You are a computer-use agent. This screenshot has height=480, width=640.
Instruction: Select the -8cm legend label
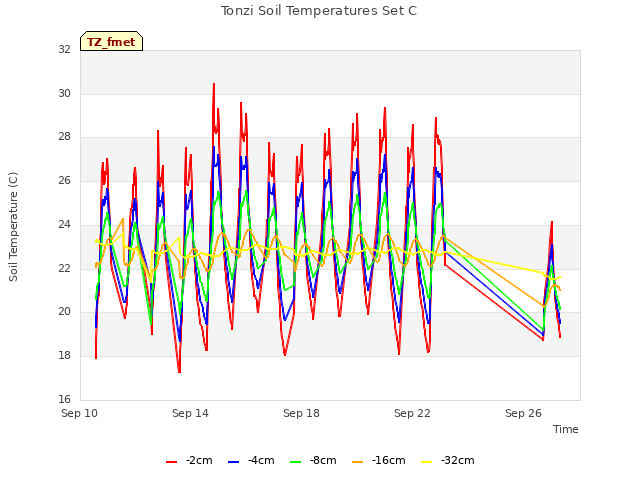pos(323,460)
